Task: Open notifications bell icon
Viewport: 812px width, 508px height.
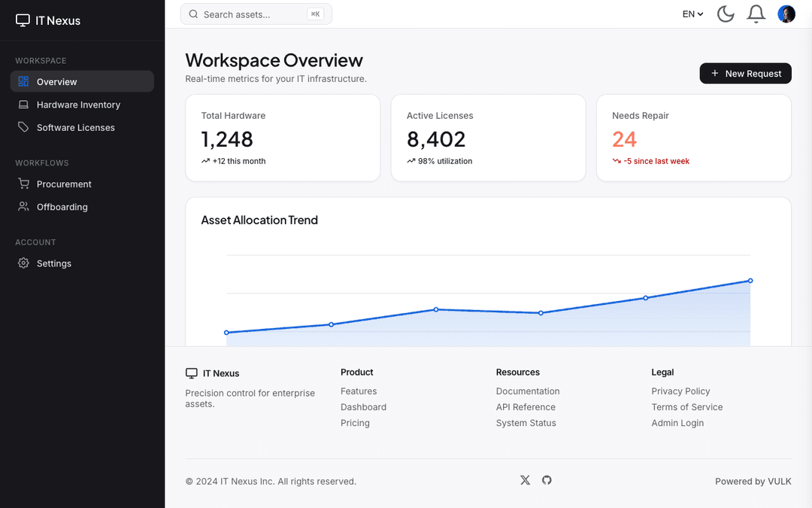Action: click(x=756, y=14)
